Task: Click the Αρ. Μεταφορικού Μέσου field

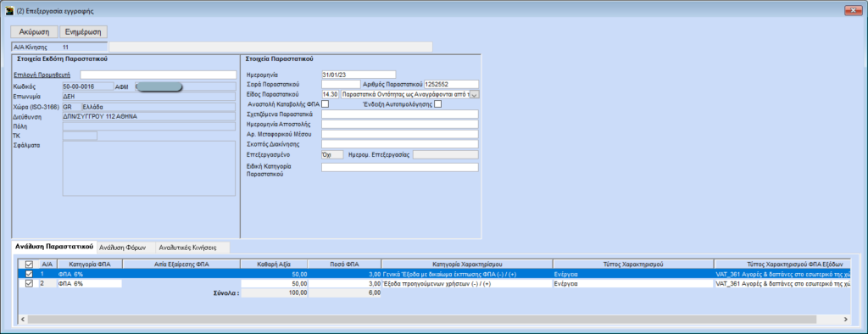Action: (x=400, y=134)
